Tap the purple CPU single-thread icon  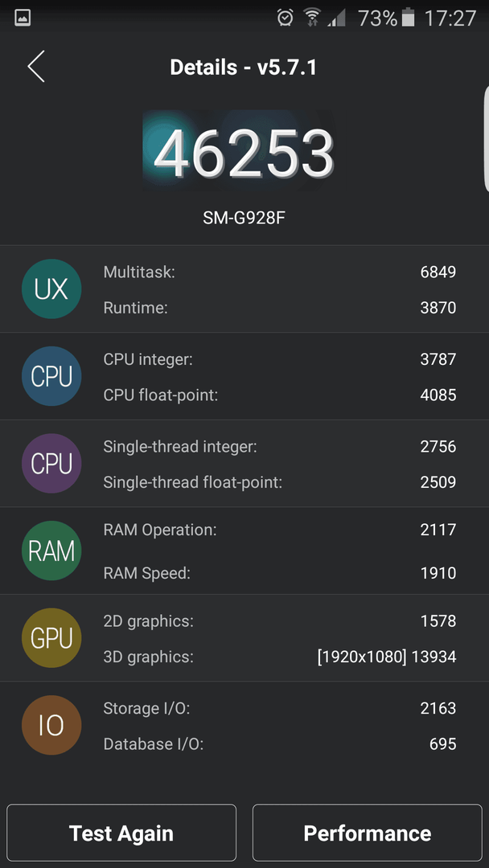point(51,464)
